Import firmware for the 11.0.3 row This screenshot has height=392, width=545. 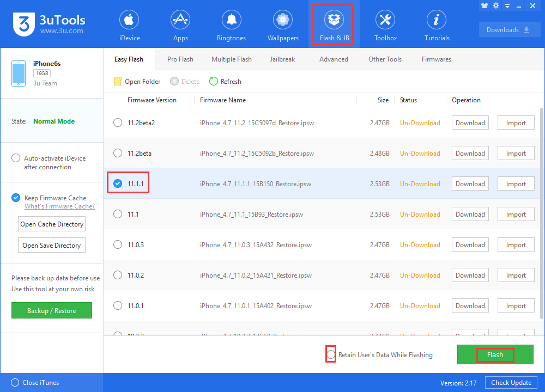tap(516, 245)
